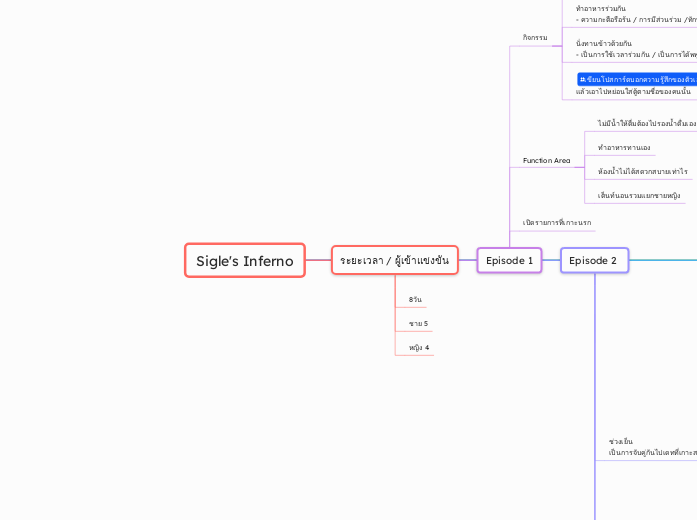Select the root node "Sigle's Inferno"
This screenshot has width=697, height=520.
[245, 260]
